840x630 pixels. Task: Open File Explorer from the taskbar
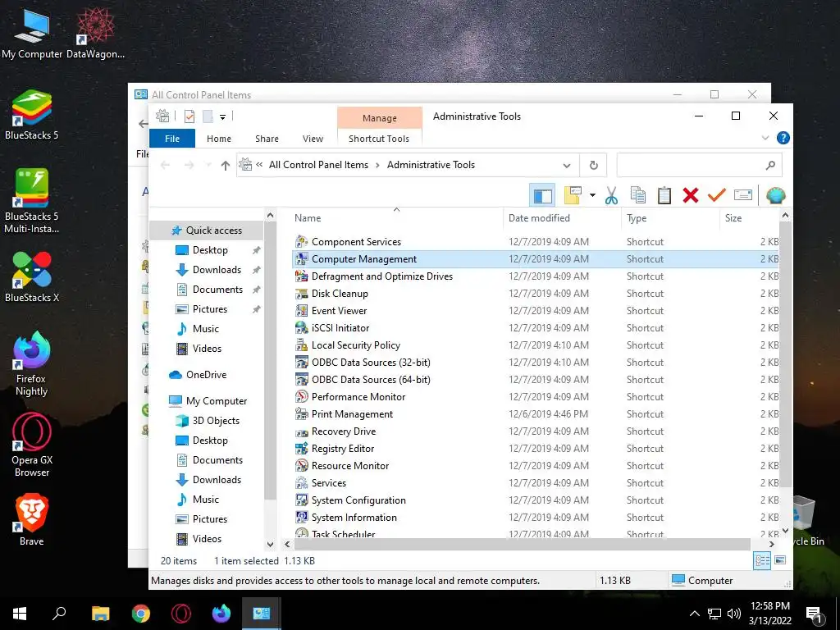(x=100, y=614)
